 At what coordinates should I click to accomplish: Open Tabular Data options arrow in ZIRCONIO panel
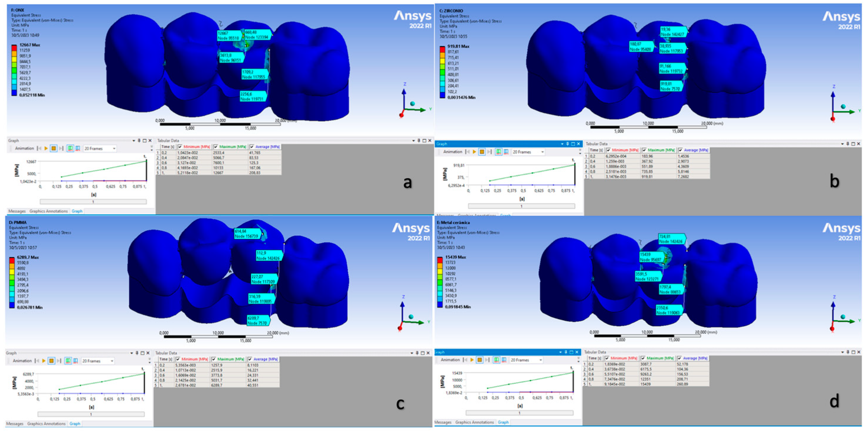click(x=842, y=144)
